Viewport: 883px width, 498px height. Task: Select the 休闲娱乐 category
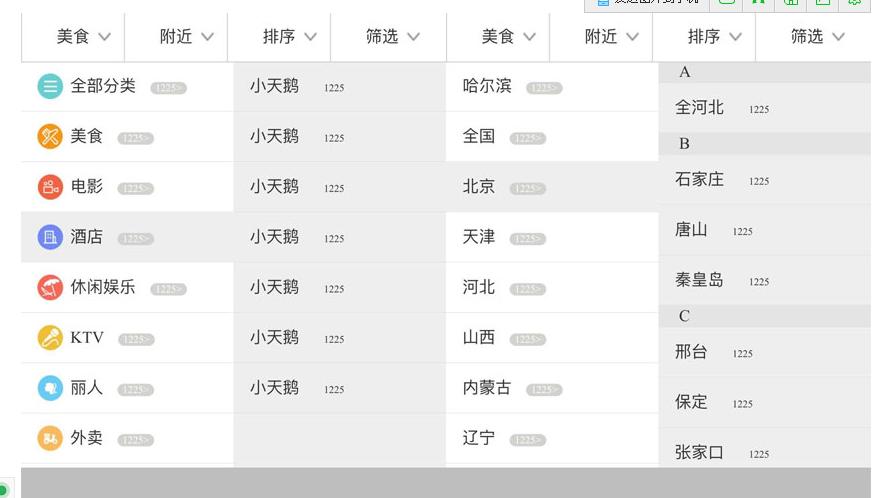point(127,287)
